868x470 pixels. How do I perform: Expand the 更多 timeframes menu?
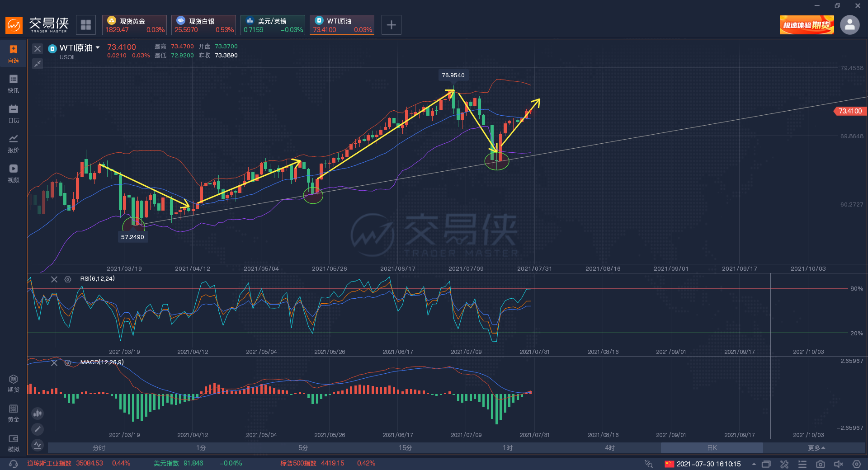[816, 448]
